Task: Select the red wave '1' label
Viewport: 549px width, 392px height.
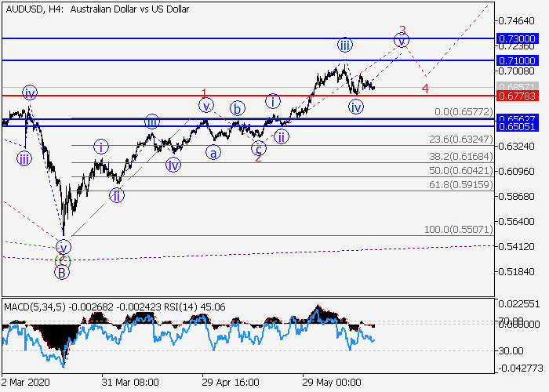Action: point(204,93)
